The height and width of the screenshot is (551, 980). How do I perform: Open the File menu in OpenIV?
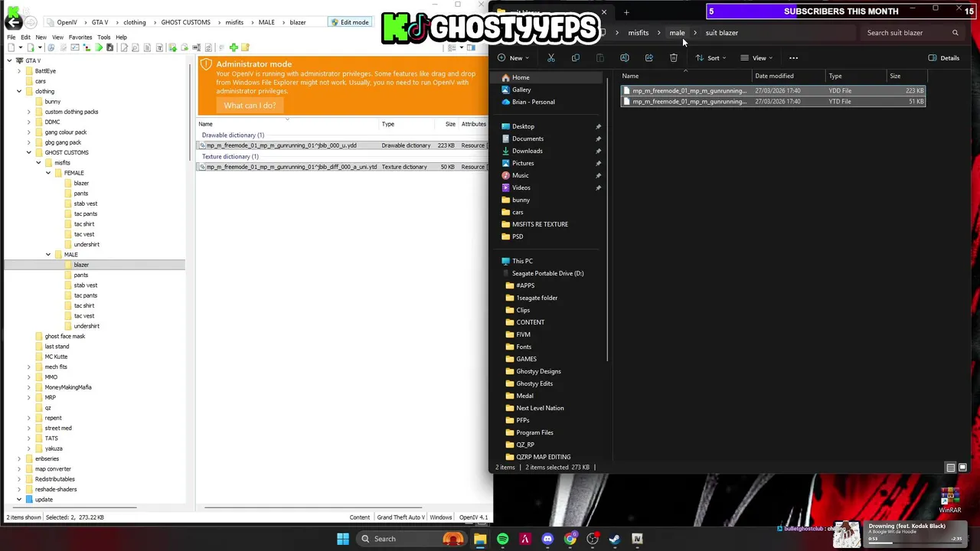(11, 37)
